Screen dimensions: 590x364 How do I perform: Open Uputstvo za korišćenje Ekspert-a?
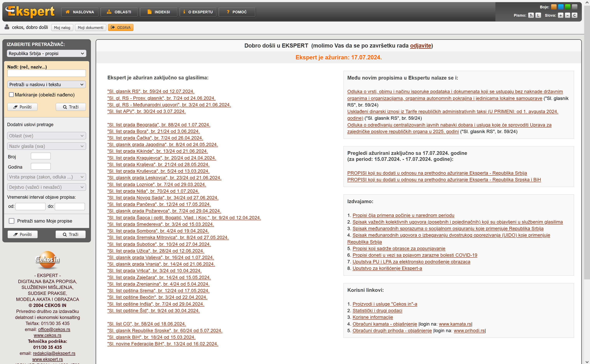tap(387, 268)
